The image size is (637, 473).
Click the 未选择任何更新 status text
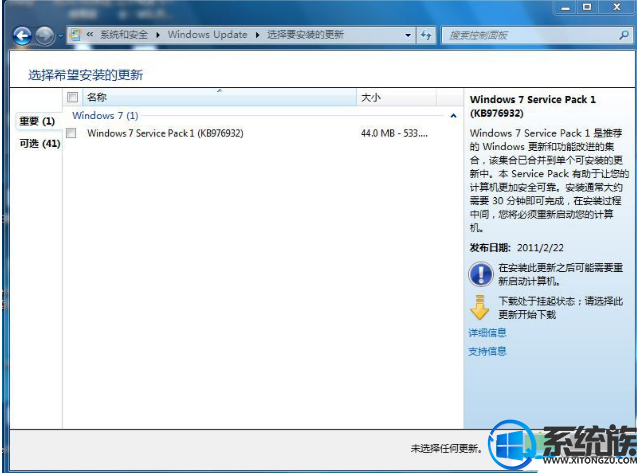coord(446,448)
